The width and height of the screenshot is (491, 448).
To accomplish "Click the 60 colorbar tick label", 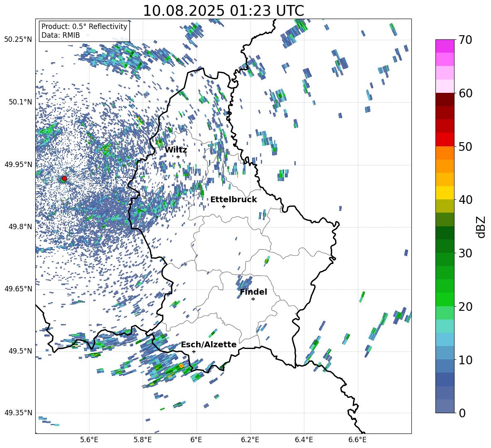I will [465, 93].
